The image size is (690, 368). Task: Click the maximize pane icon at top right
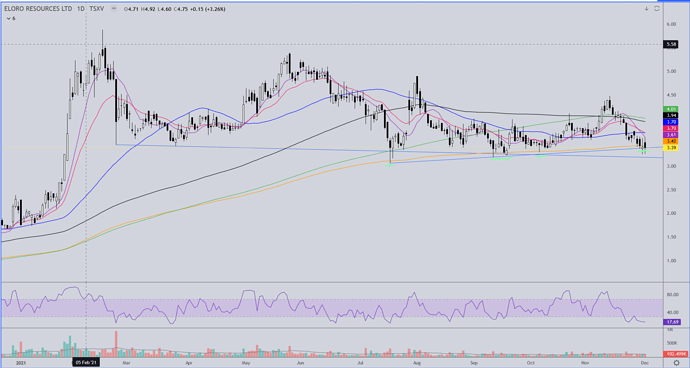657,8
